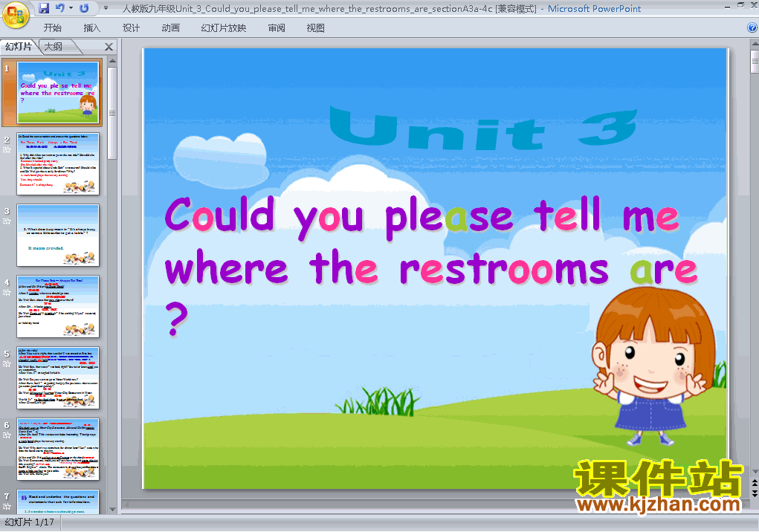Undo last action in quick access toolbar

[x=60, y=7]
